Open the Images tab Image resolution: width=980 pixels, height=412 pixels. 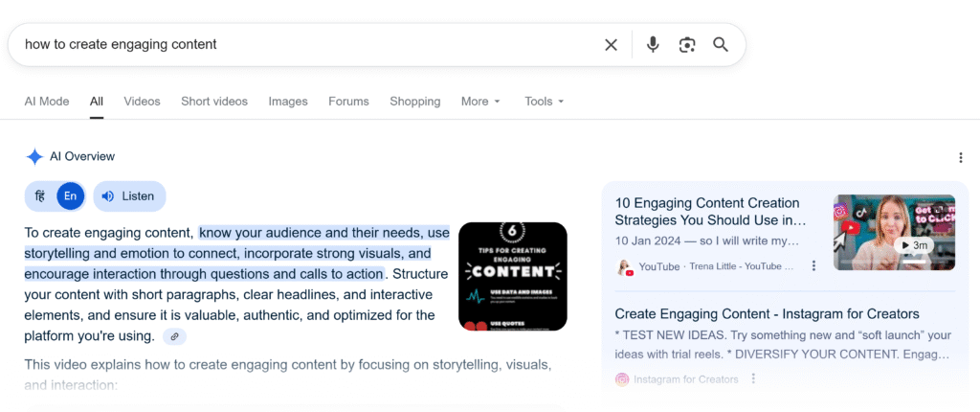click(288, 102)
